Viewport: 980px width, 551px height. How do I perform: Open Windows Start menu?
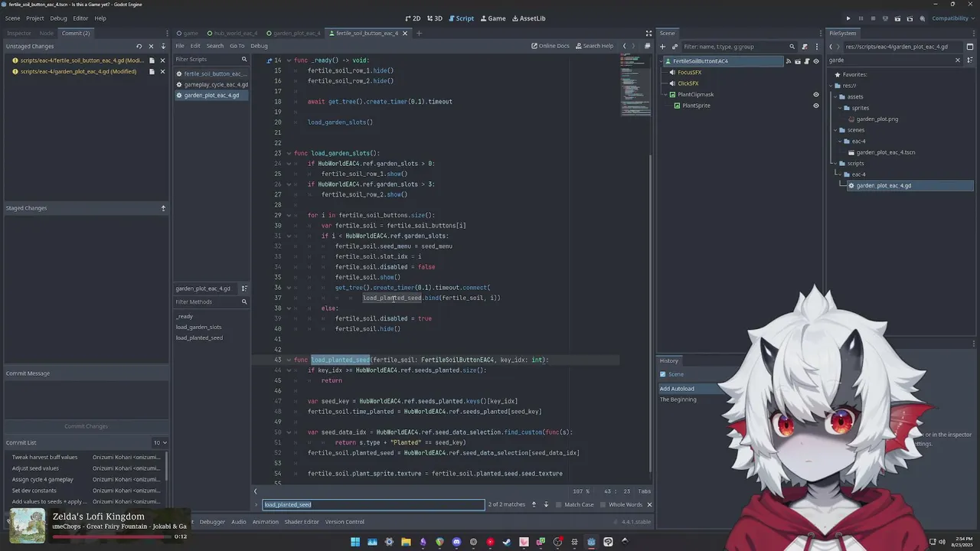click(355, 542)
